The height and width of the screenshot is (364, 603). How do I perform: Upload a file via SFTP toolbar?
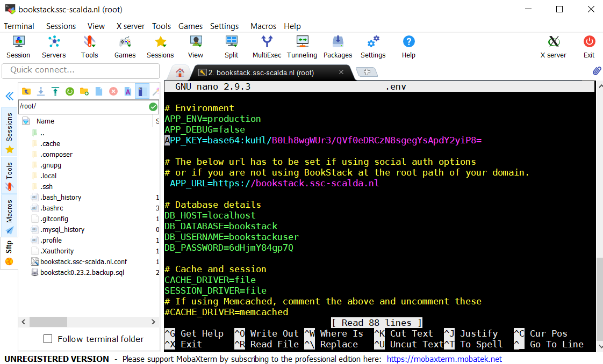point(55,91)
